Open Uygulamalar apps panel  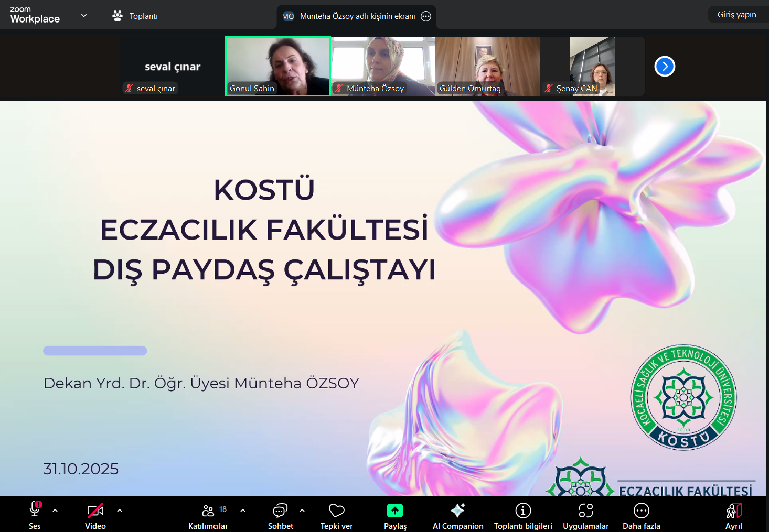586,515
